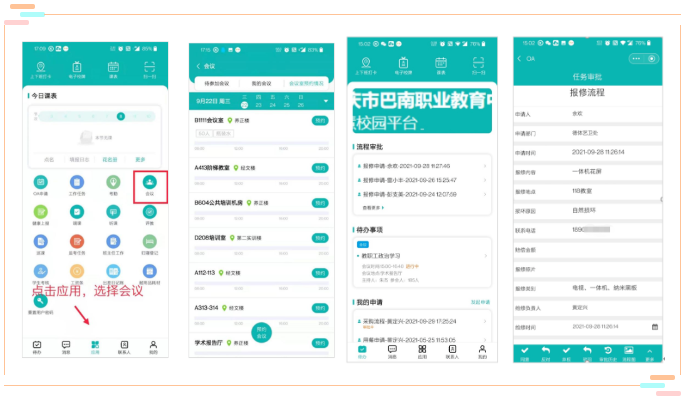The width and height of the screenshot is (690, 405).
Task: Click the calendar icon beside 报修时间 field
Action: coord(654,326)
